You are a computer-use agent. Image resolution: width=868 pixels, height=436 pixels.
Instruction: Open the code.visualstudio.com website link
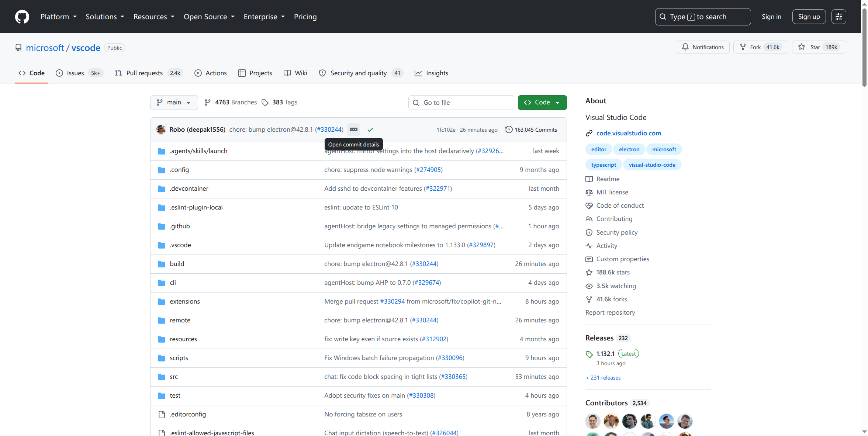[x=629, y=133]
